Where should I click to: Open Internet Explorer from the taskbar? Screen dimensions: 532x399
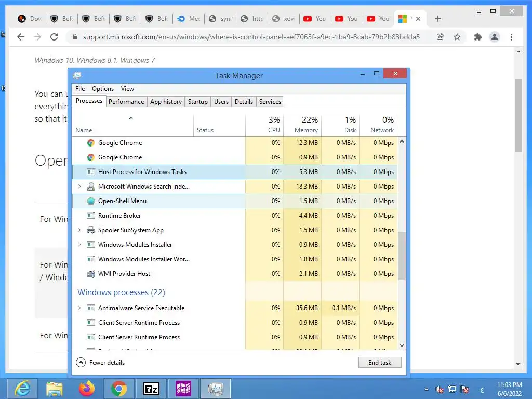click(x=22, y=389)
